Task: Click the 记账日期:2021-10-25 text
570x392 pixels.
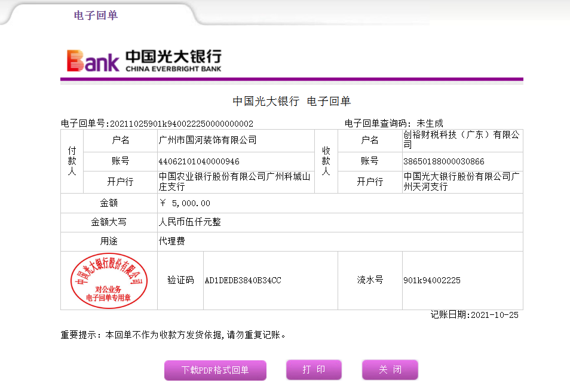Action: click(474, 315)
